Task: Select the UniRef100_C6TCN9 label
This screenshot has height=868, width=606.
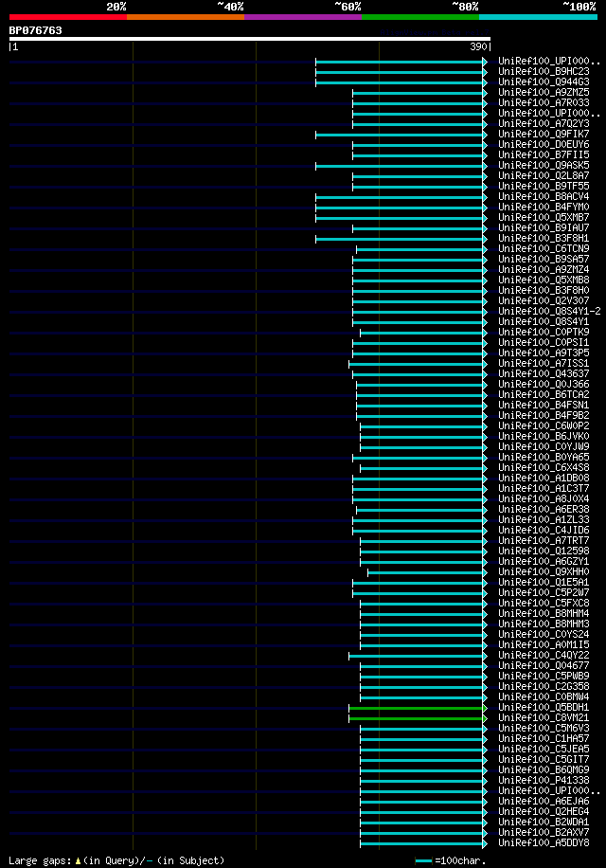Action: (544, 249)
